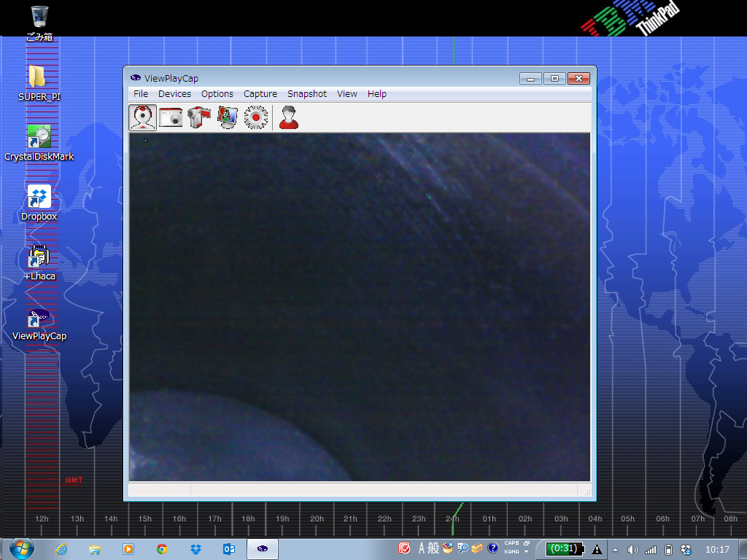The width and height of the screenshot is (747, 560).
Task: Click the webcam preview toolbar icon
Action: point(142,117)
